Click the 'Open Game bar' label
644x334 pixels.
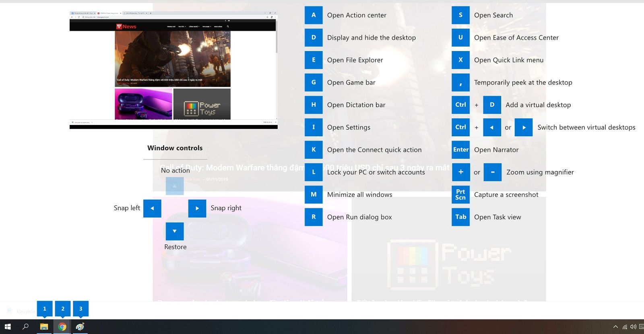(351, 82)
